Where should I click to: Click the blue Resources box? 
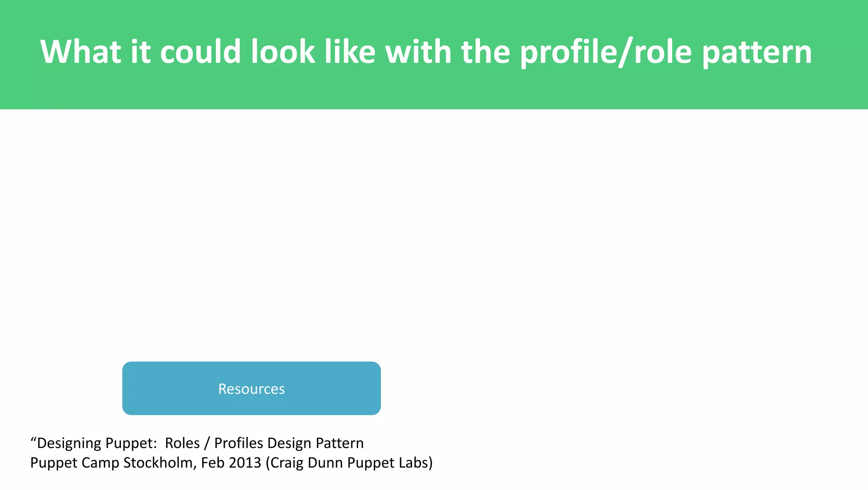(x=251, y=388)
